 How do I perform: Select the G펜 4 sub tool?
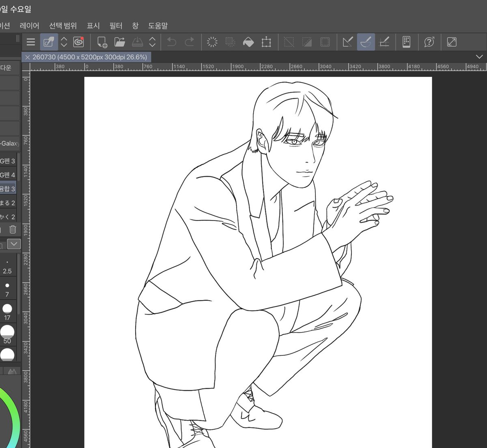pyautogui.click(x=8, y=175)
